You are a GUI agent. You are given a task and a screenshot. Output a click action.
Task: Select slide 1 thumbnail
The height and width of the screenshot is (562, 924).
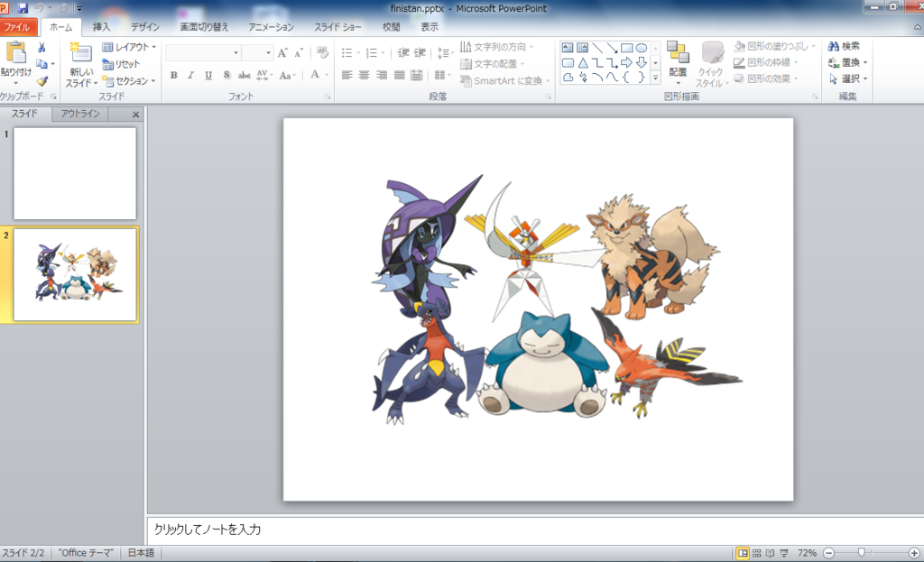(75, 173)
